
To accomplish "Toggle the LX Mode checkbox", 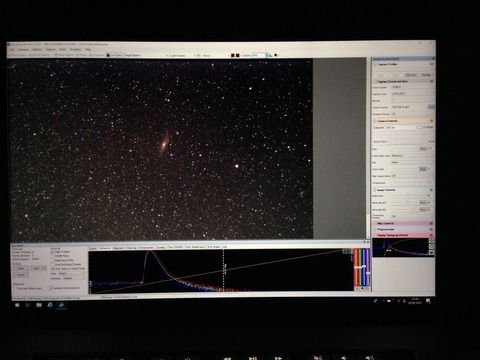I will (x=420, y=127).
